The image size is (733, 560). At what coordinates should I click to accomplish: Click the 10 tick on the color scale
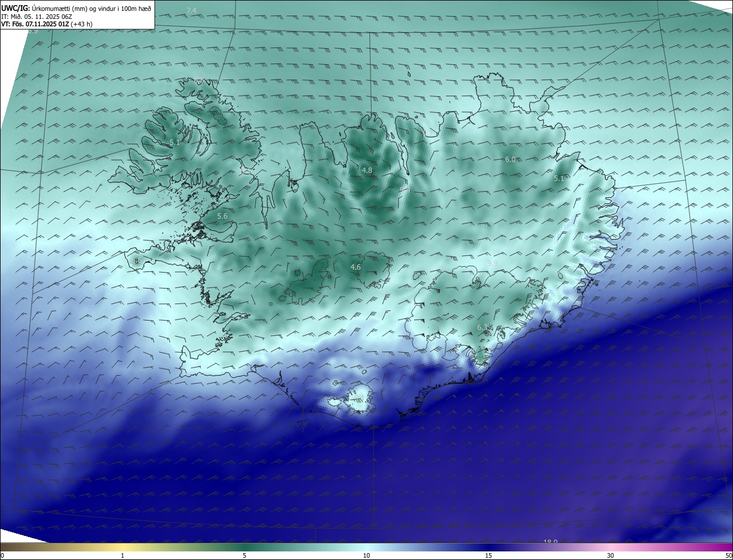pyautogui.click(x=366, y=555)
